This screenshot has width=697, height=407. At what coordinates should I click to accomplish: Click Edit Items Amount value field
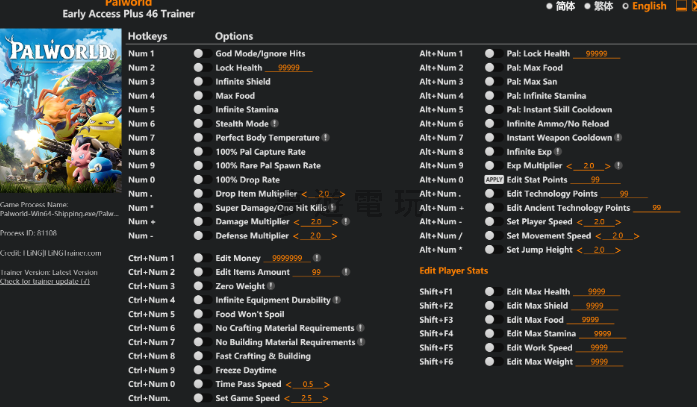click(316, 272)
